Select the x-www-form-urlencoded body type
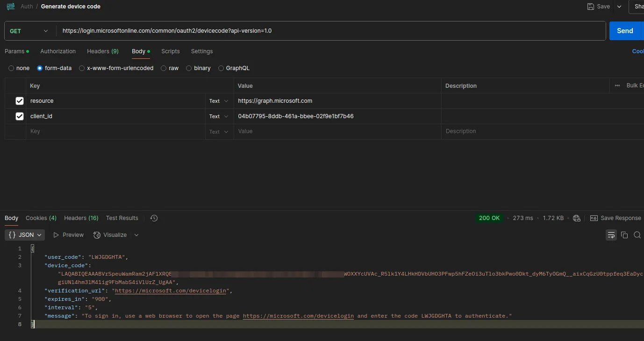 point(82,68)
